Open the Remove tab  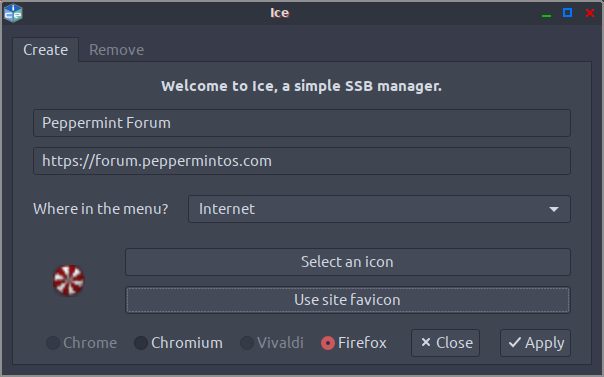click(116, 50)
